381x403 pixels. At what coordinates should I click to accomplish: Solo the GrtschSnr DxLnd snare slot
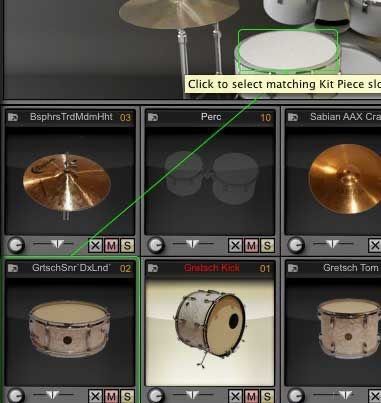[127, 396]
